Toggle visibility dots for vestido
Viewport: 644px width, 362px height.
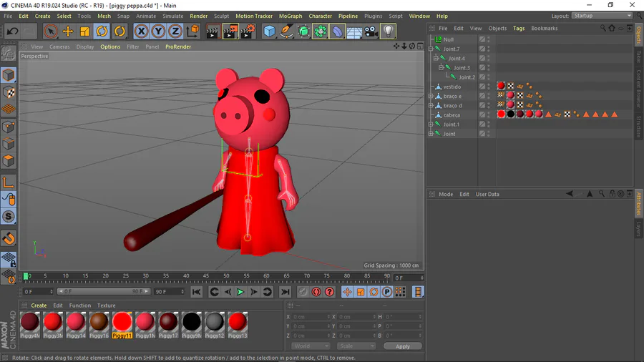tap(489, 87)
